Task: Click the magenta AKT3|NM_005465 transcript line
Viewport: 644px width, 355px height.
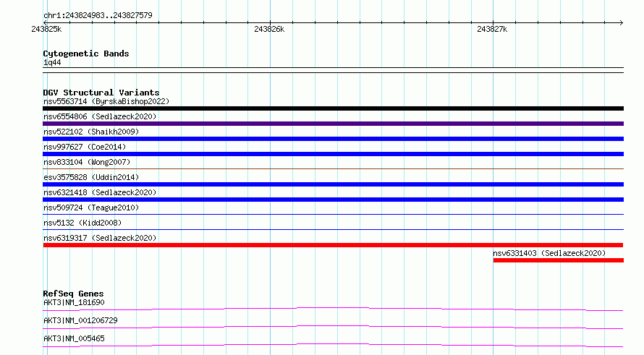Action: coord(333,345)
